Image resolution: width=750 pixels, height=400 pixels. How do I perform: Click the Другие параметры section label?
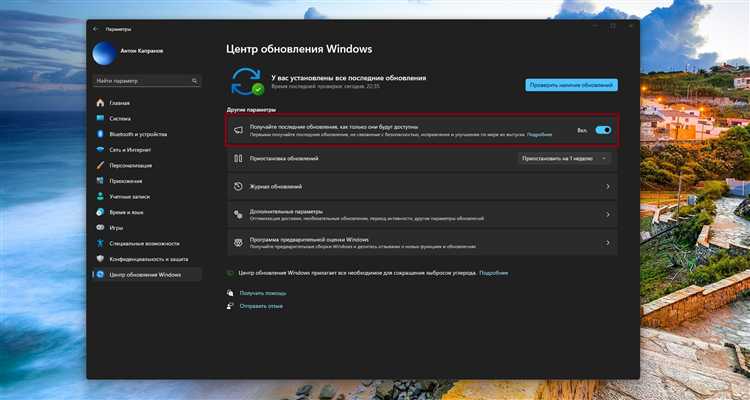[x=252, y=110]
